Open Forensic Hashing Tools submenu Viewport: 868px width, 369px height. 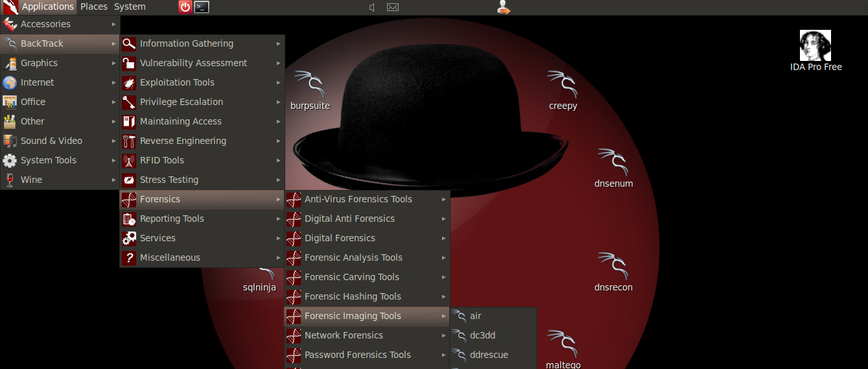pos(367,296)
